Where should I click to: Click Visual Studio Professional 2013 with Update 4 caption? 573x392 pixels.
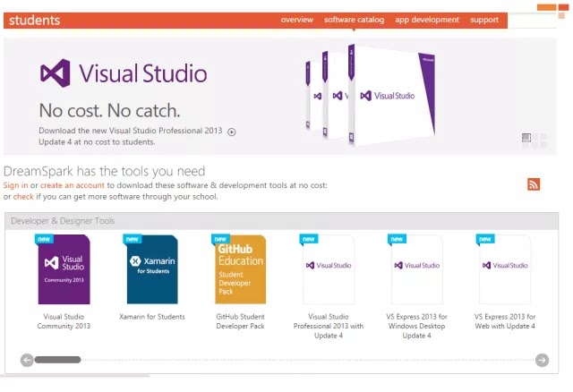pos(329,326)
